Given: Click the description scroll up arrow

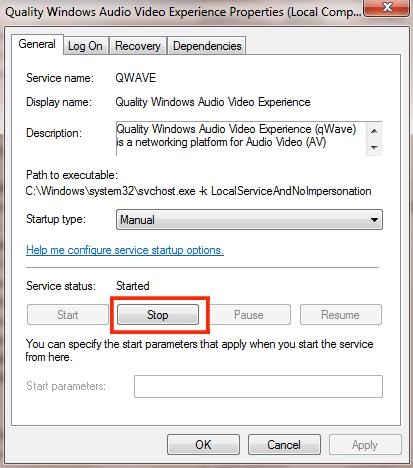Looking at the screenshot, I should click(x=374, y=131).
